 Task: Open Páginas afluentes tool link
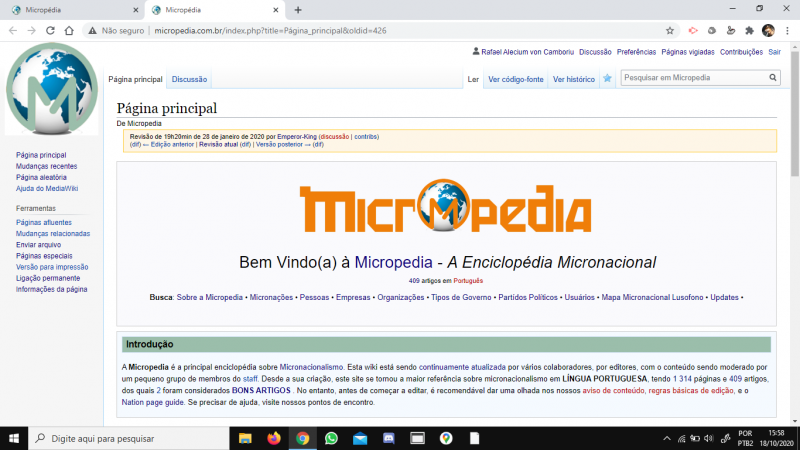point(44,222)
